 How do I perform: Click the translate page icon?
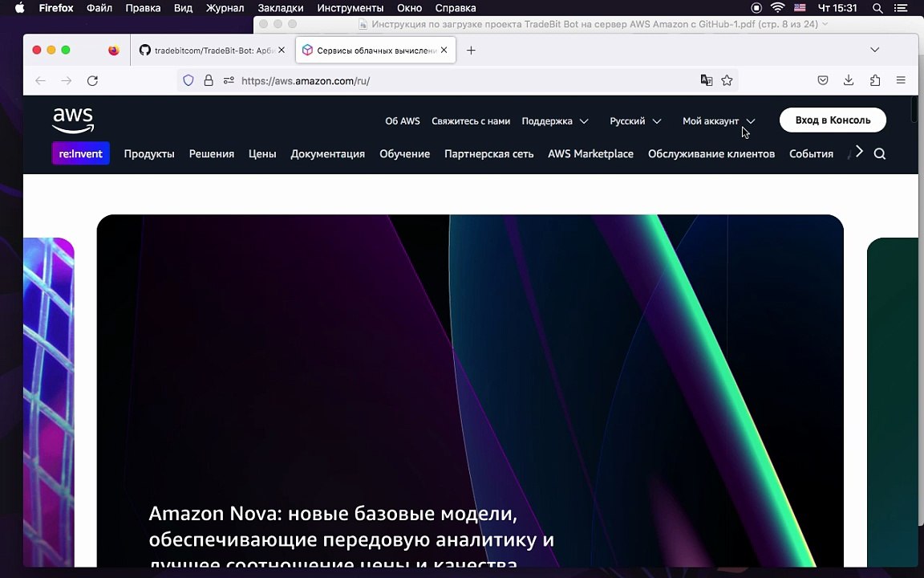(706, 81)
